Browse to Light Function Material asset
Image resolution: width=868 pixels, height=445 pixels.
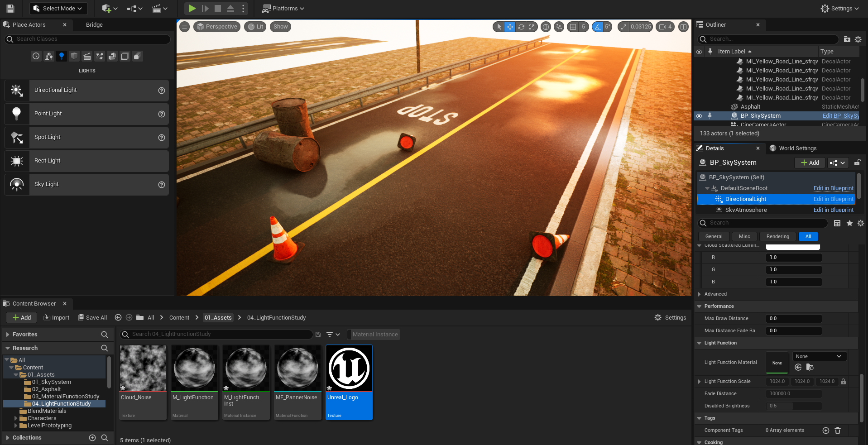810,367
